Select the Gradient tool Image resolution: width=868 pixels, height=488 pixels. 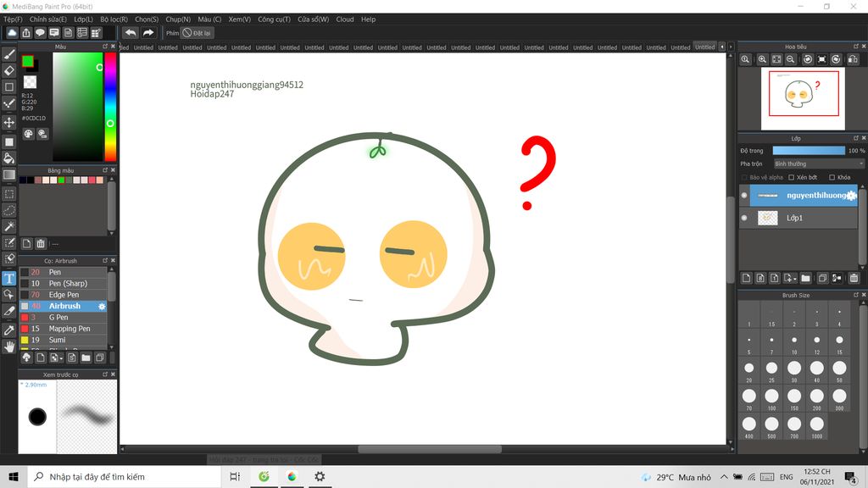click(8, 175)
